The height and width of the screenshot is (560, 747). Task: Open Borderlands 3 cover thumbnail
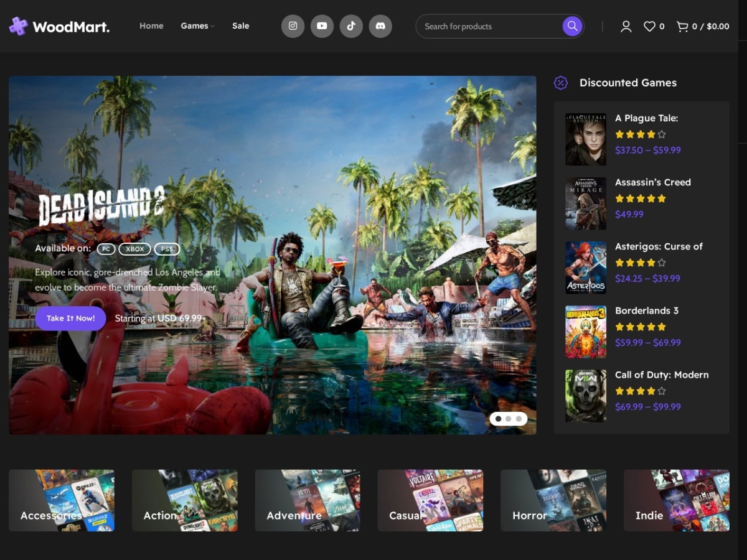tap(586, 332)
